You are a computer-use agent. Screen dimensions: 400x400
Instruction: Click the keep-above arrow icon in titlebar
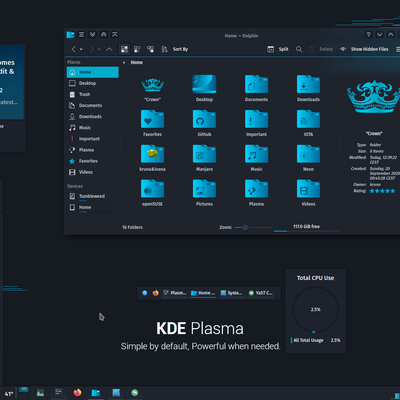(104, 35)
